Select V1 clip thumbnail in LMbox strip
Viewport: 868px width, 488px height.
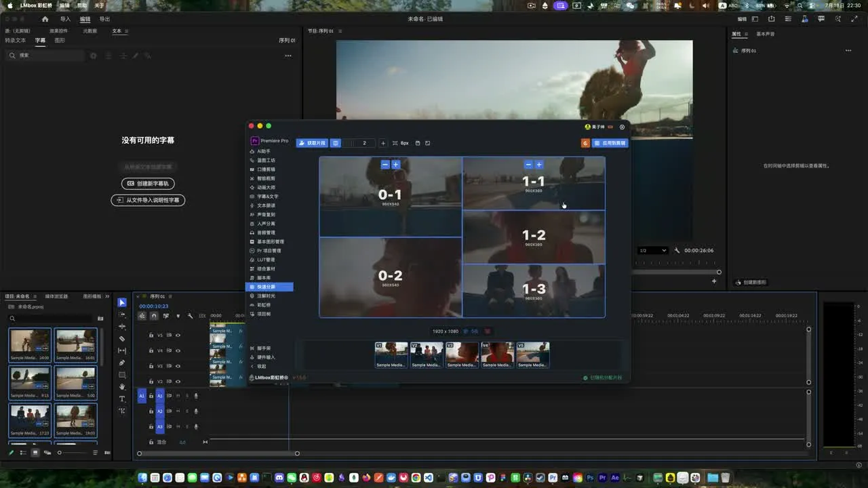point(391,354)
